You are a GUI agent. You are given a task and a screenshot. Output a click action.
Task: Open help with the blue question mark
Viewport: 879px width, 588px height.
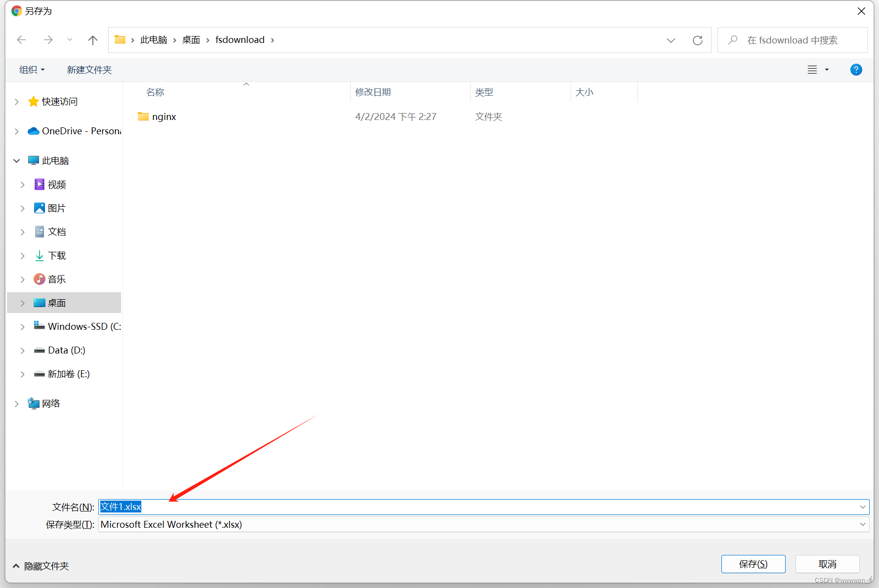(856, 70)
